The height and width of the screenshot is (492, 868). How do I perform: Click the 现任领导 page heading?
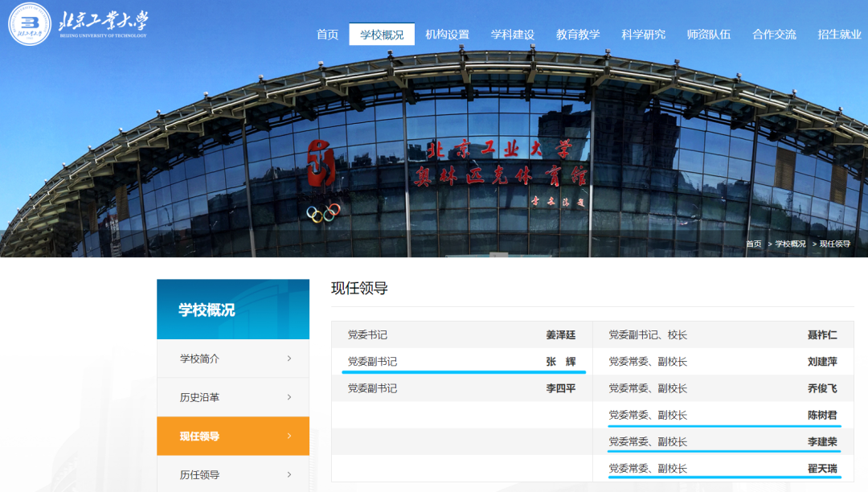coord(359,289)
